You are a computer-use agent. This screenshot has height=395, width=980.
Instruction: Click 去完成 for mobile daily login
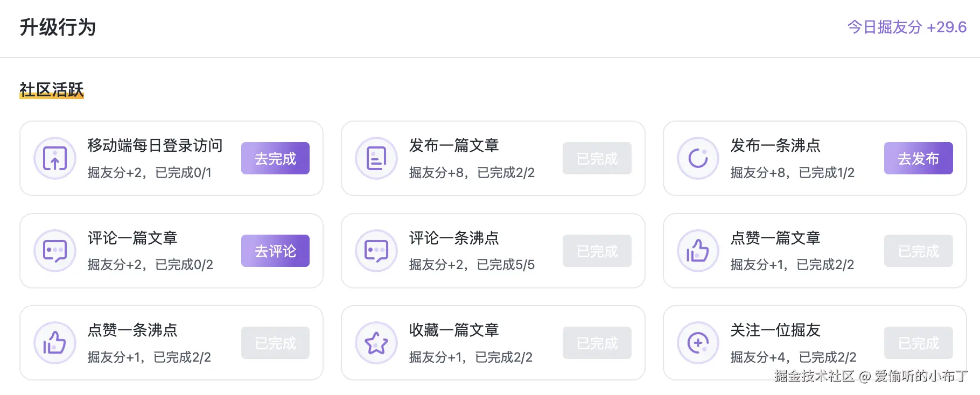point(275,158)
